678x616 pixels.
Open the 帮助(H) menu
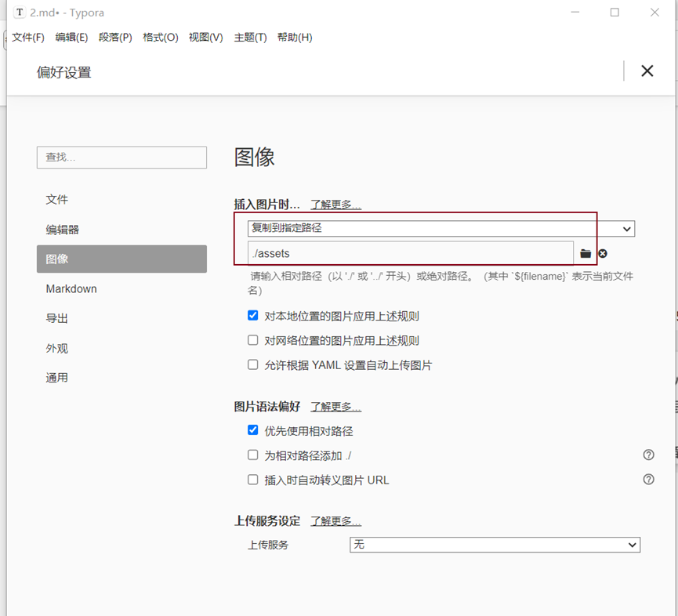tap(295, 38)
